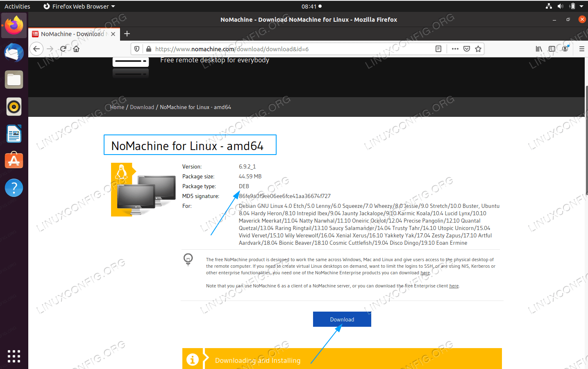Open Firefox from the Ubuntu dock
This screenshot has height=369, width=588.
(14, 25)
